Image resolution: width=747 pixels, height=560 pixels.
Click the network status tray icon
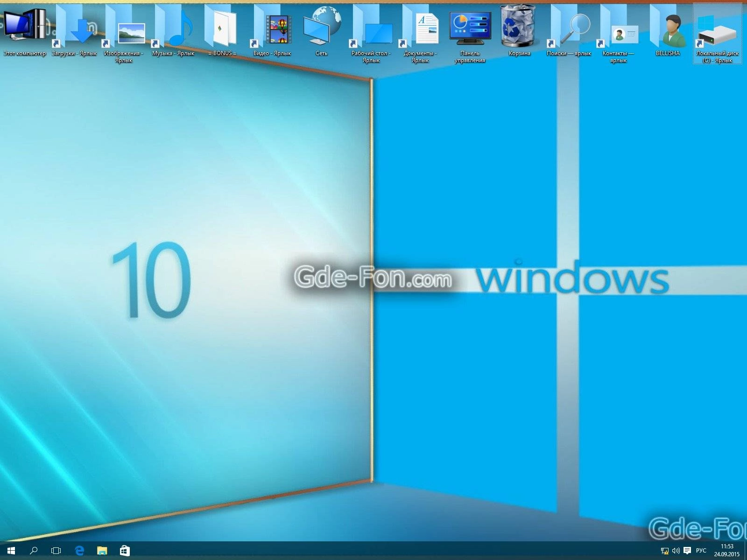tap(665, 551)
